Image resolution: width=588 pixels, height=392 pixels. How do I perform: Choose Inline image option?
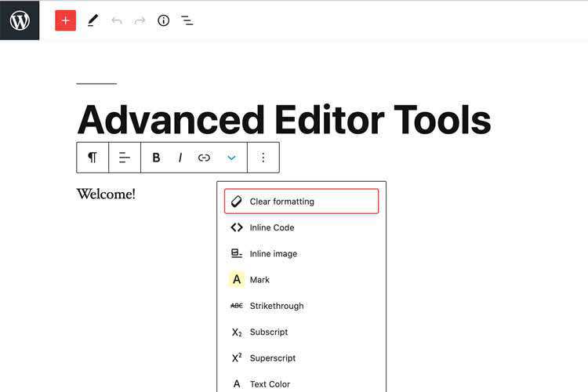click(x=302, y=253)
